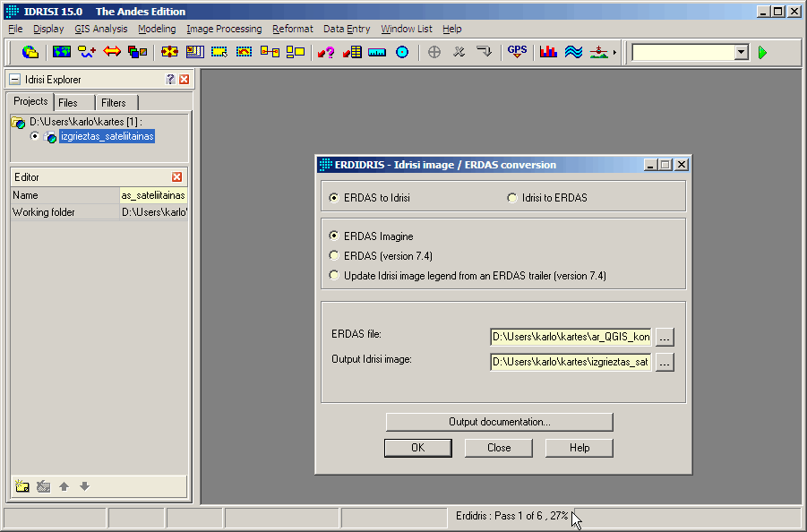Open the Image Processing menu
The image size is (807, 532).
tap(224, 29)
